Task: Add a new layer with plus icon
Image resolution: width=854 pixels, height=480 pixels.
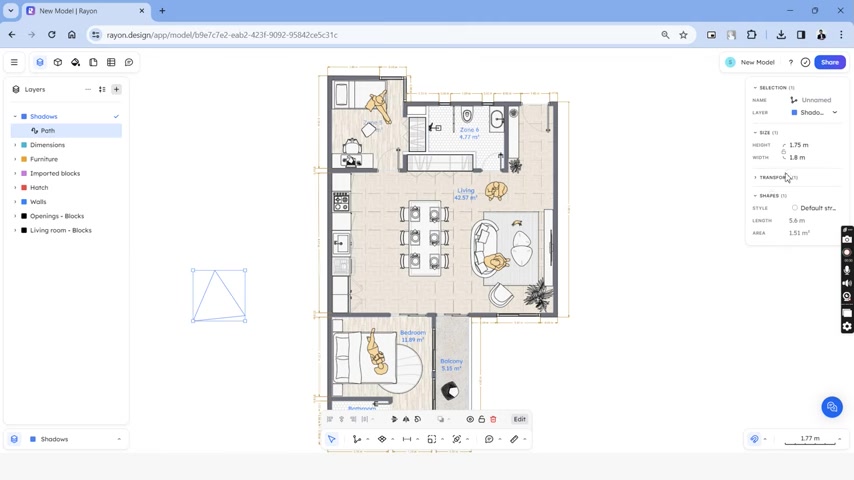Action: [117, 89]
